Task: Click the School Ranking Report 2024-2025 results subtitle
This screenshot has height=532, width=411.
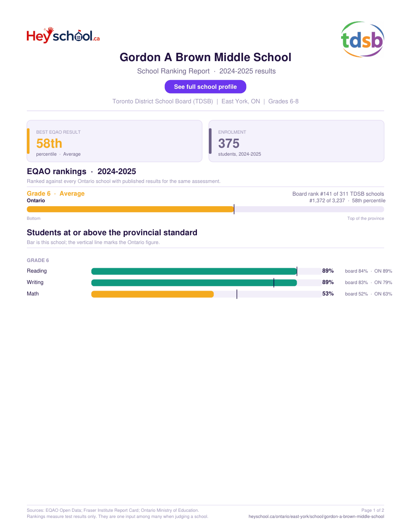Action: (206, 71)
